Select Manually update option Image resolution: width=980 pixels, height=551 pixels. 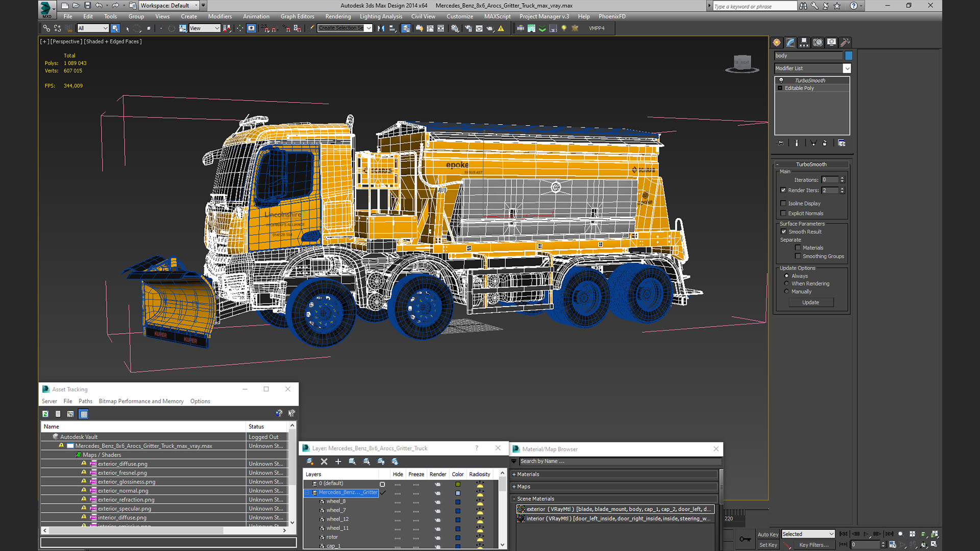[787, 292]
